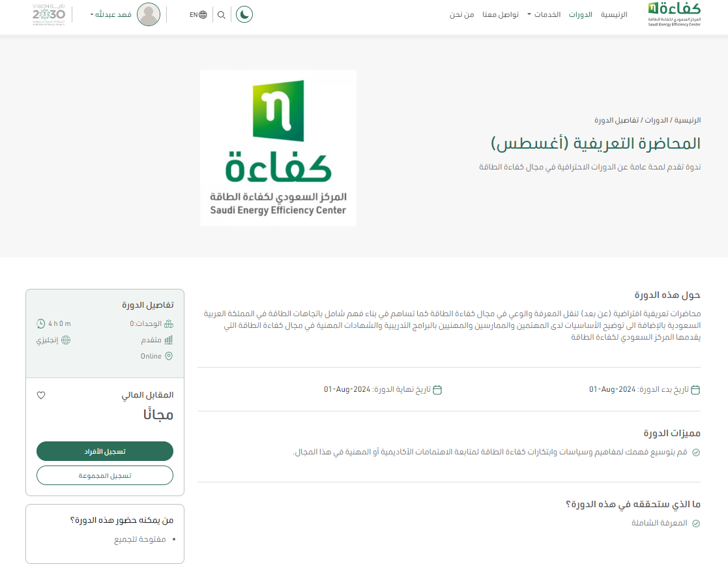
Task: Click the calendar icon for course end date
Action: point(437,390)
